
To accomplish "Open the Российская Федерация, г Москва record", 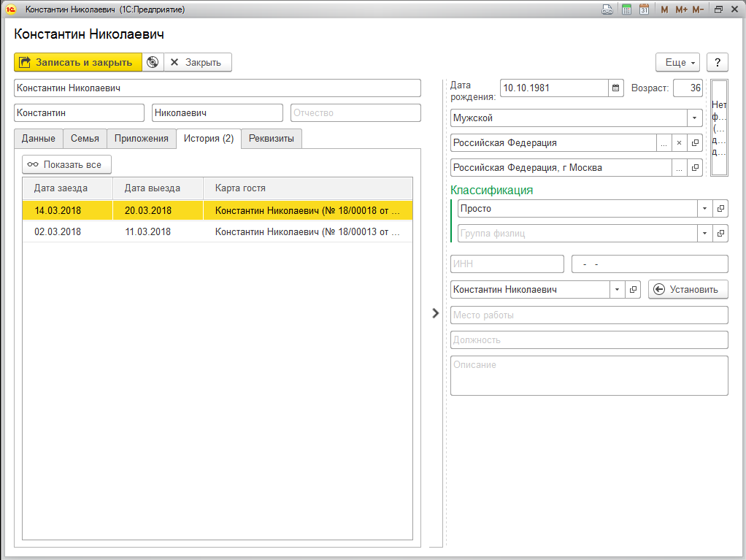I will click(695, 167).
